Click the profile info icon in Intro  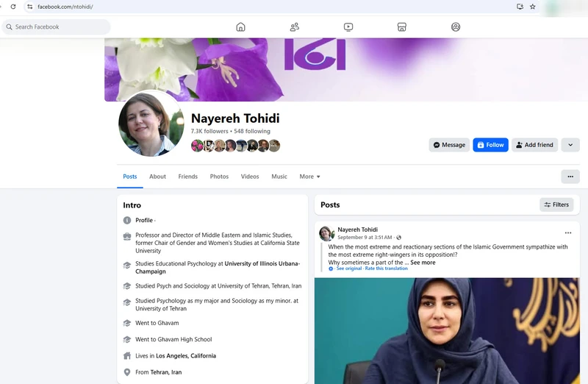point(127,221)
